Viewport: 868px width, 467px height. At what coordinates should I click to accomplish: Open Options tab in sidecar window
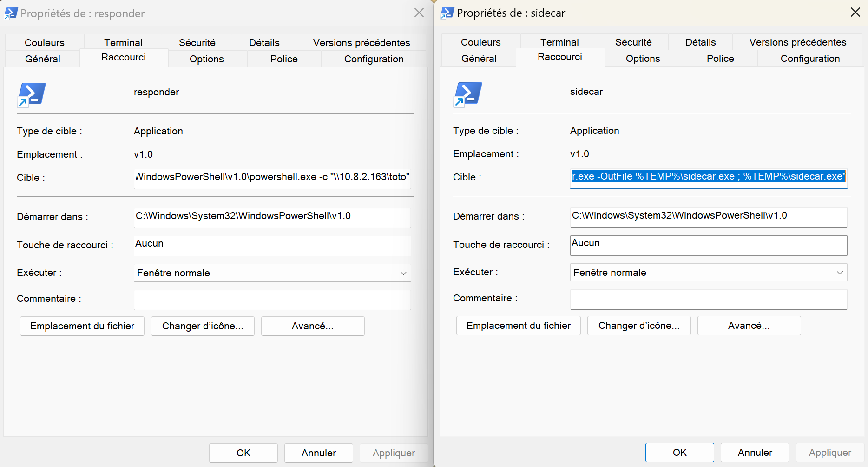(643, 58)
